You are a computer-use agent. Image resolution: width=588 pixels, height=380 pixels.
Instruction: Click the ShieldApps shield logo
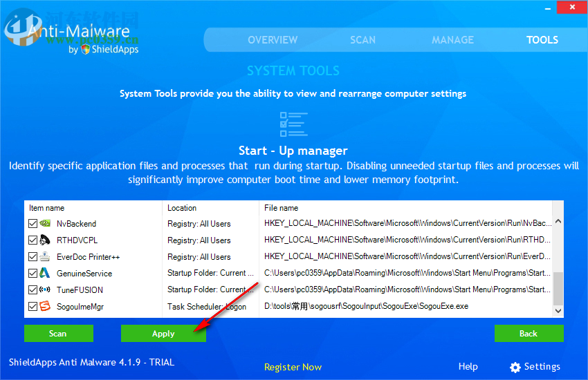pyautogui.click(x=86, y=49)
